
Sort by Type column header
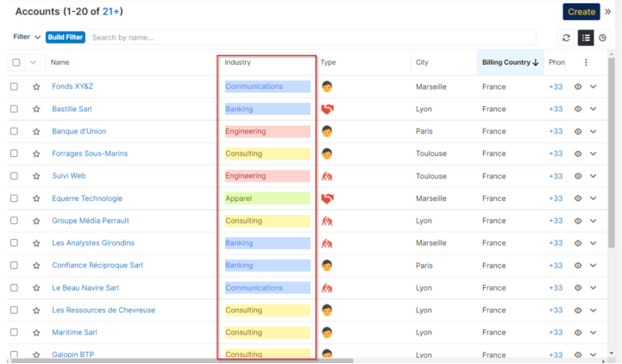(x=328, y=62)
